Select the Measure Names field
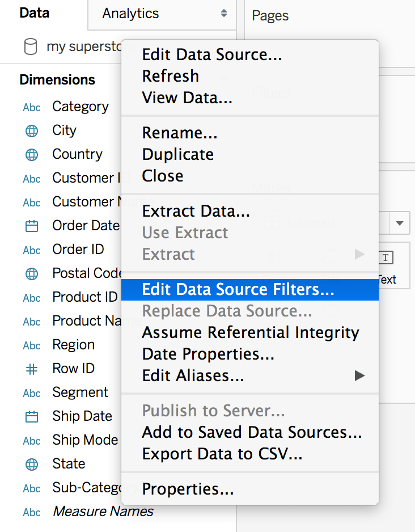This screenshot has width=415, height=532. tap(103, 512)
